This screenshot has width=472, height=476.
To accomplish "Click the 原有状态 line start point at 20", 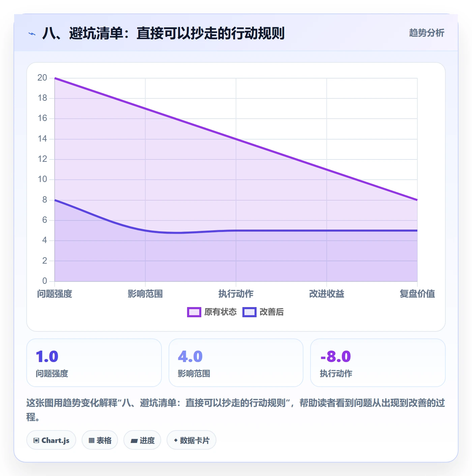I will pyautogui.click(x=55, y=78).
